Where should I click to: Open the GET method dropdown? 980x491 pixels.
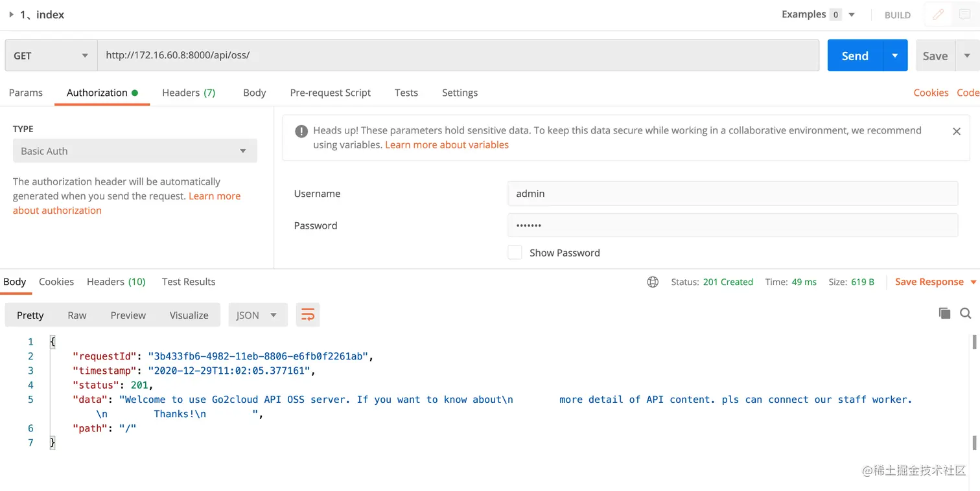coord(51,56)
